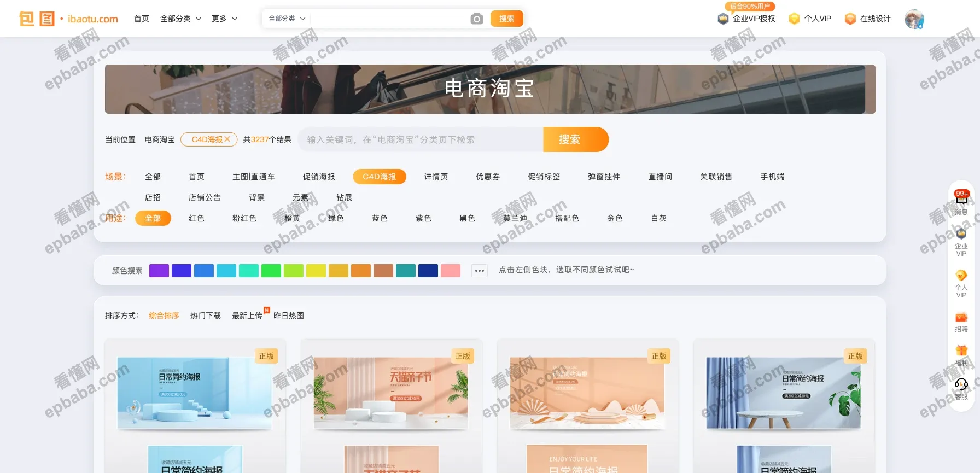Open the user avatar profile
Viewport: 980px width, 473px height.
point(914,19)
